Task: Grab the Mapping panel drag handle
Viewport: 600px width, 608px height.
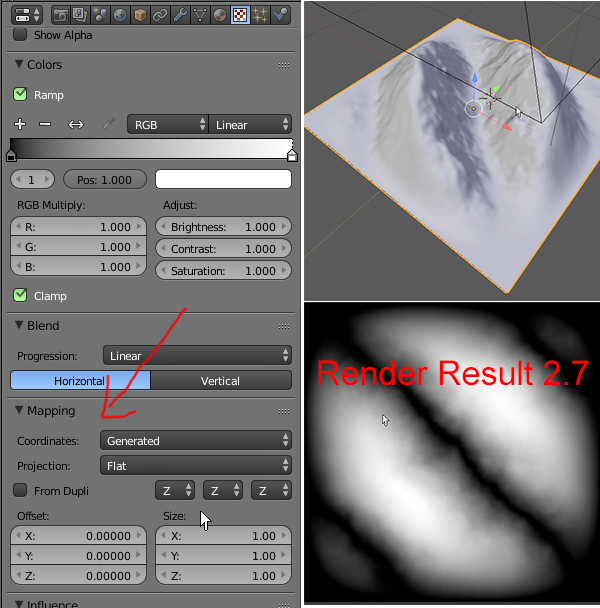Action: tap(284, 411)
